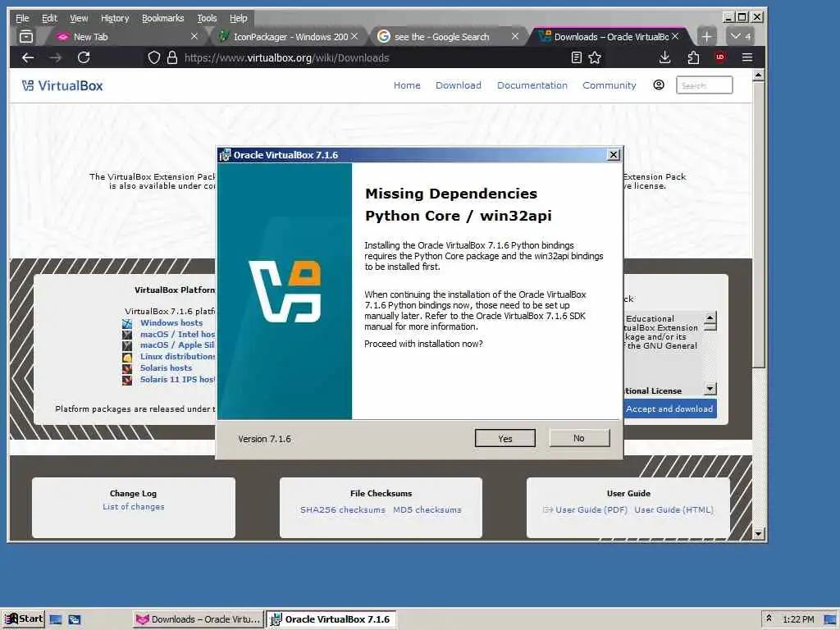Click Yes to proceed with installation
840x630 pixels.
tap(504, 438)
